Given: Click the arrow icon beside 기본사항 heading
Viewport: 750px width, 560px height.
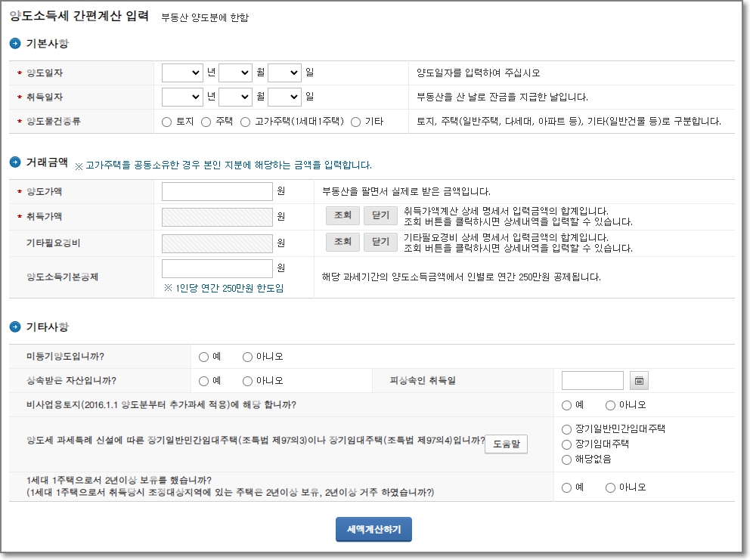Looking at the screenshot, I should pyautogui.click(x=15, y=44).
